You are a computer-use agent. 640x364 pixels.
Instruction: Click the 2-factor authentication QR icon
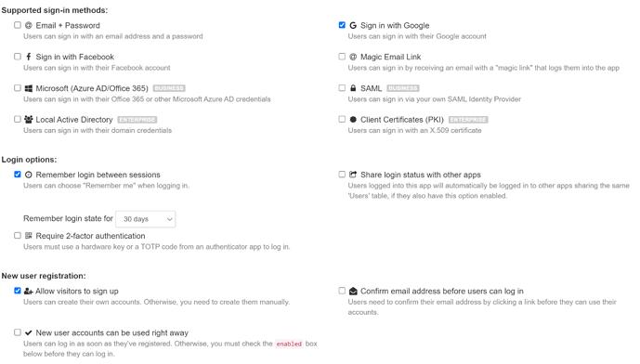click(x=28, y=236)
